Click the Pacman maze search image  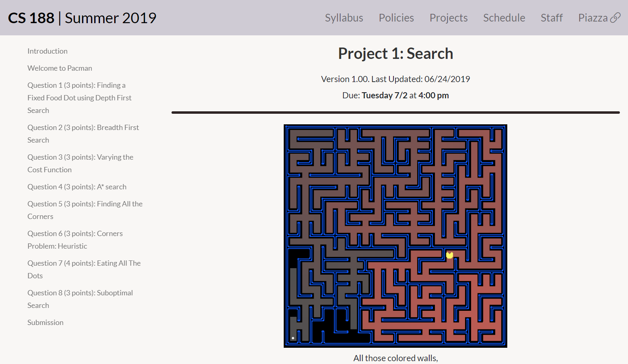[x=395, y=236]
